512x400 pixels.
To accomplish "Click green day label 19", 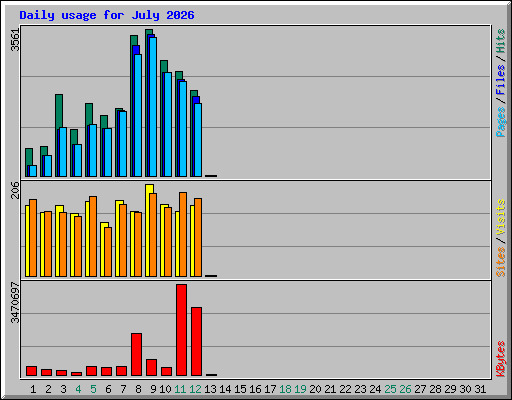I will (x=300, y=389).
